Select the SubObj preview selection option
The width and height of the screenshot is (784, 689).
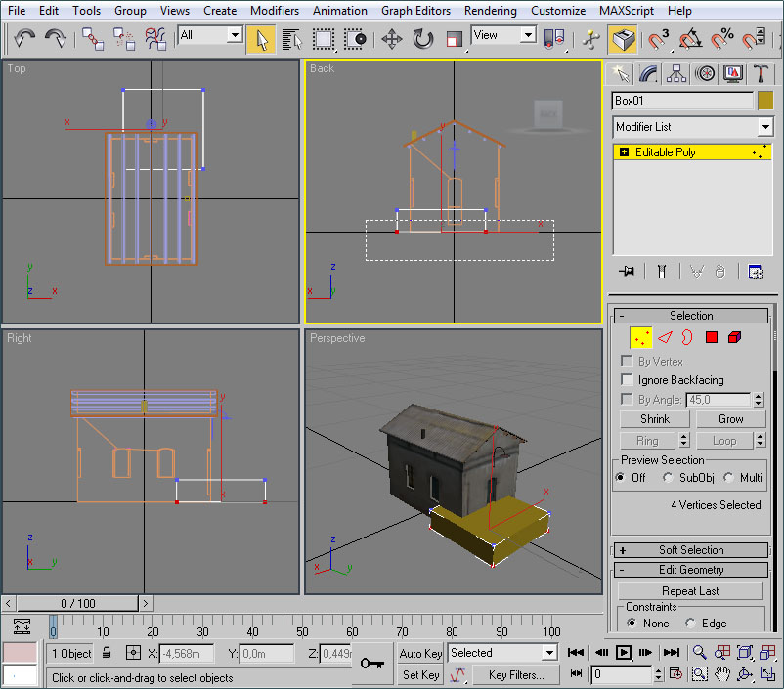[x=668, y=478]
